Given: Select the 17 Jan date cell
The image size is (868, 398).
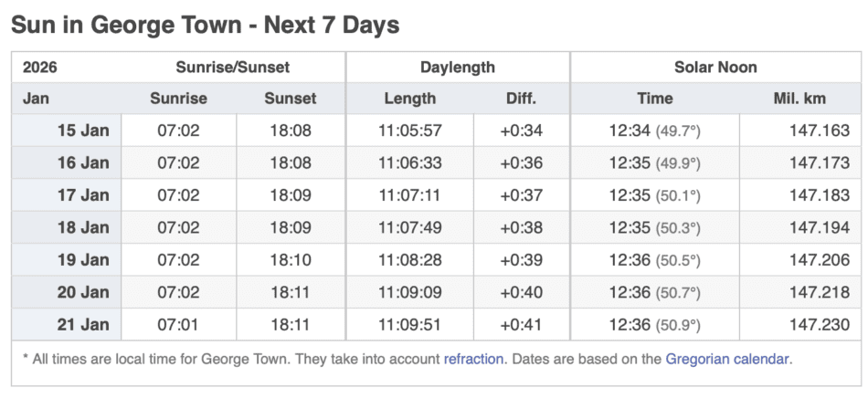Looking at the screenshot, I should [x=83, y=195].
